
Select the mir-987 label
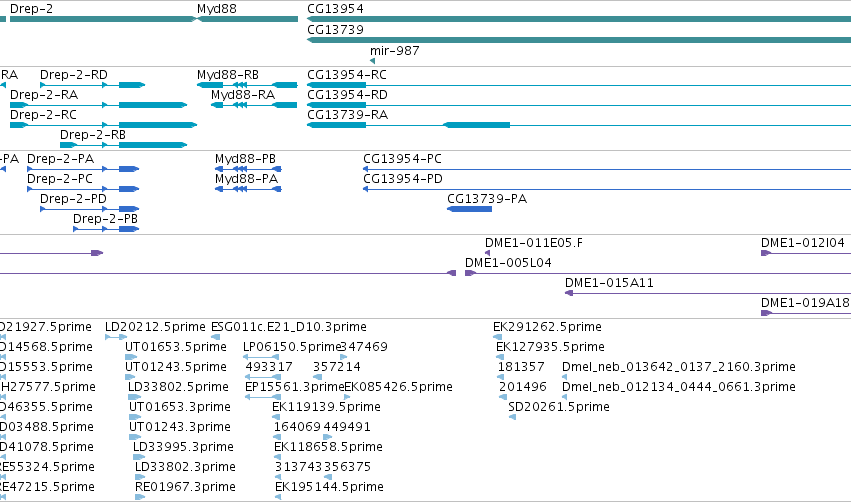(x=395, y=50)
